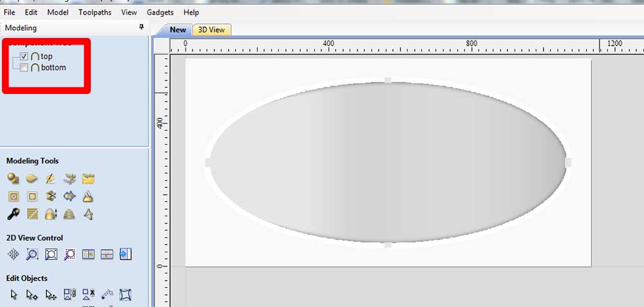Switch to the 3D View tab
Image resolution: width=644 pixels, height=307 pixels.
[211, 30]
